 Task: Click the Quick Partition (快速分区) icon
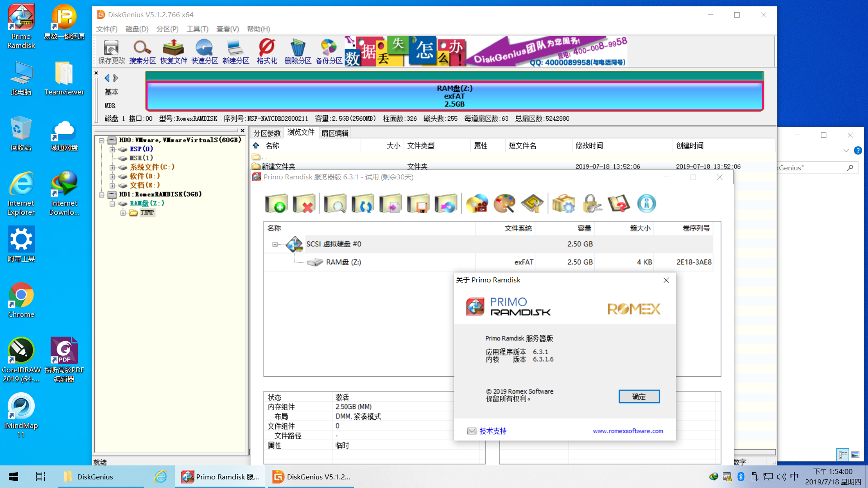[204, 52]
